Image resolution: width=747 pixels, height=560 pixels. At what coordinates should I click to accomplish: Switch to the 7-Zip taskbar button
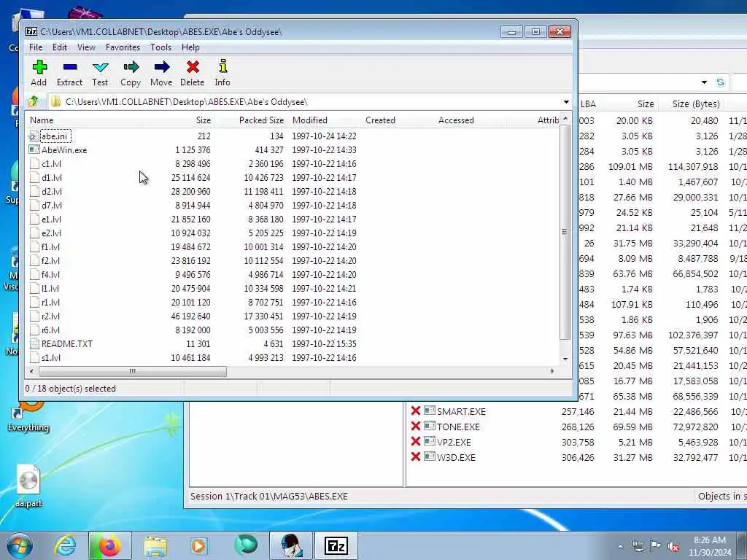(x=336, y=545)
